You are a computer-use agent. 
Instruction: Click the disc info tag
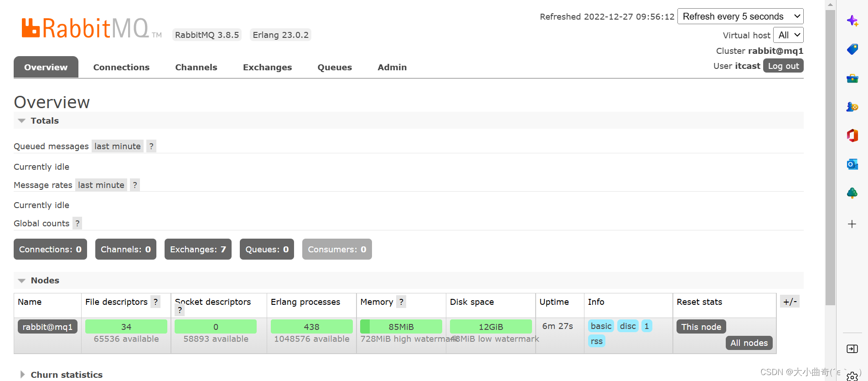(x=628, y=326)
